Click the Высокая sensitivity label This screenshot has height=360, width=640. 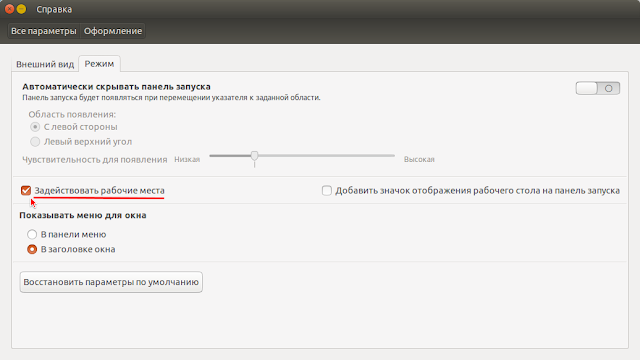[x=419, y=159]
